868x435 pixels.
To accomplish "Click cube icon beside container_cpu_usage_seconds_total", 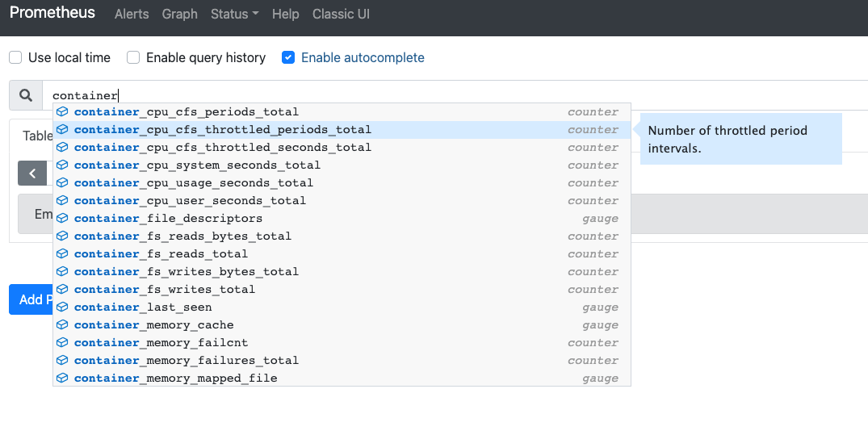I will [x=62, y=182].
